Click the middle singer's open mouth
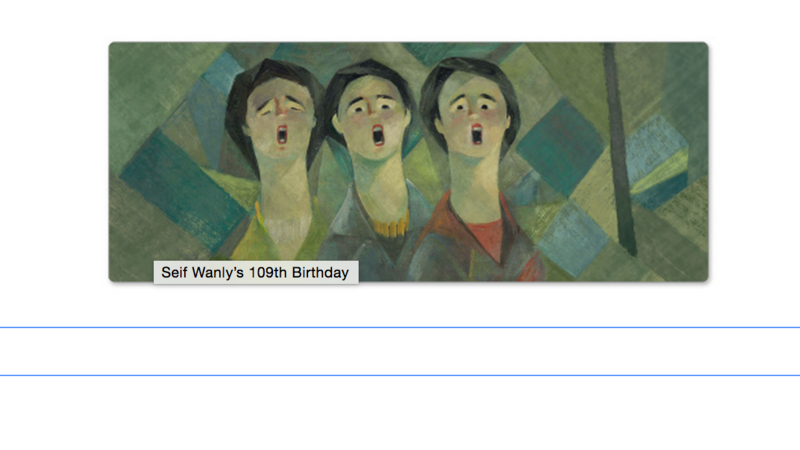 [x=377, y=136]
